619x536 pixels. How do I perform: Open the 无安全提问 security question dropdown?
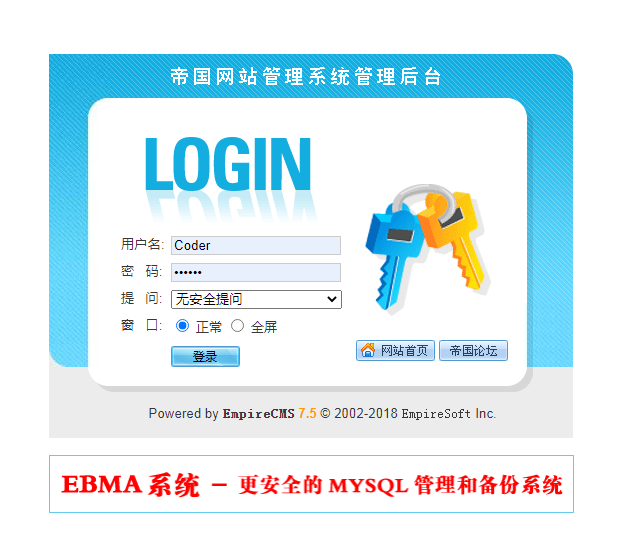(256, 299)
